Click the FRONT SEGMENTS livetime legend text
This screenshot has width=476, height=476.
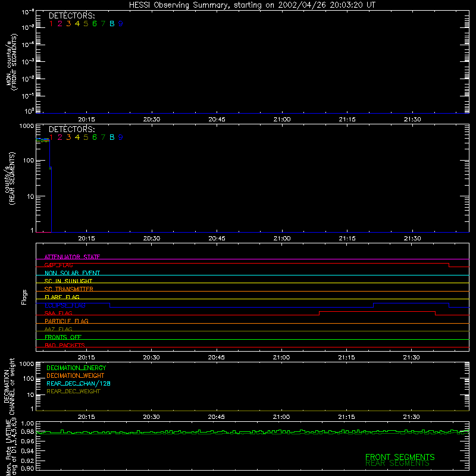(x=400, y=457)
